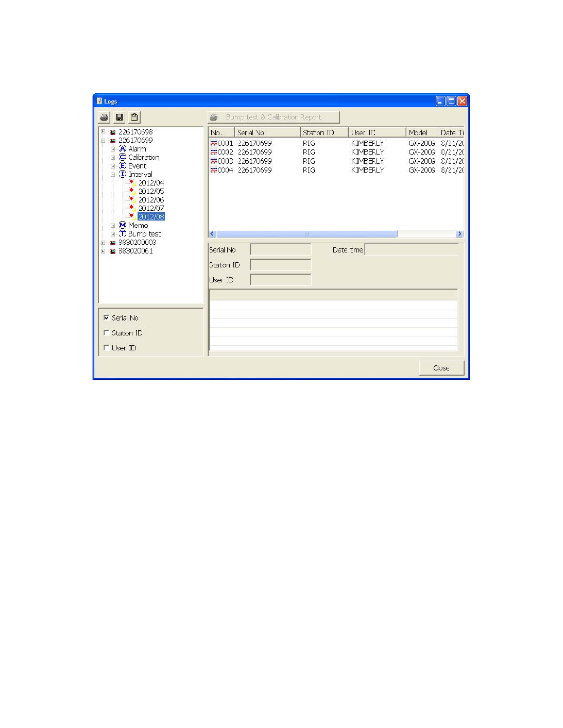The width and height of the screenshot is (563, 728).
Task: Click the floppy disk save icon
Action: tap(119, 117)
